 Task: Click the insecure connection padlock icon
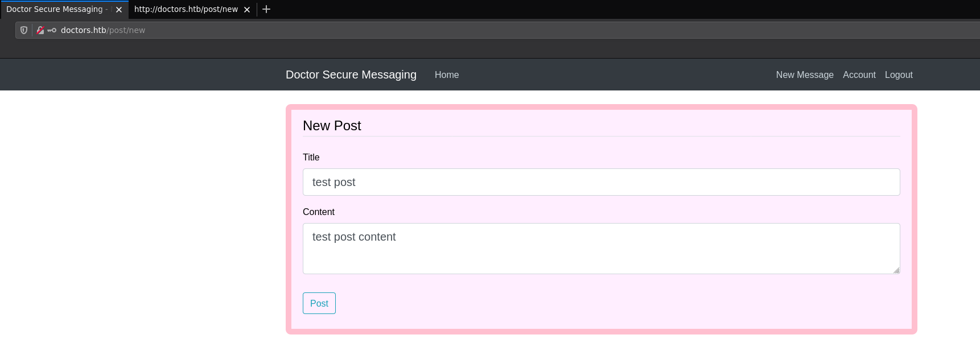[40, 30]
